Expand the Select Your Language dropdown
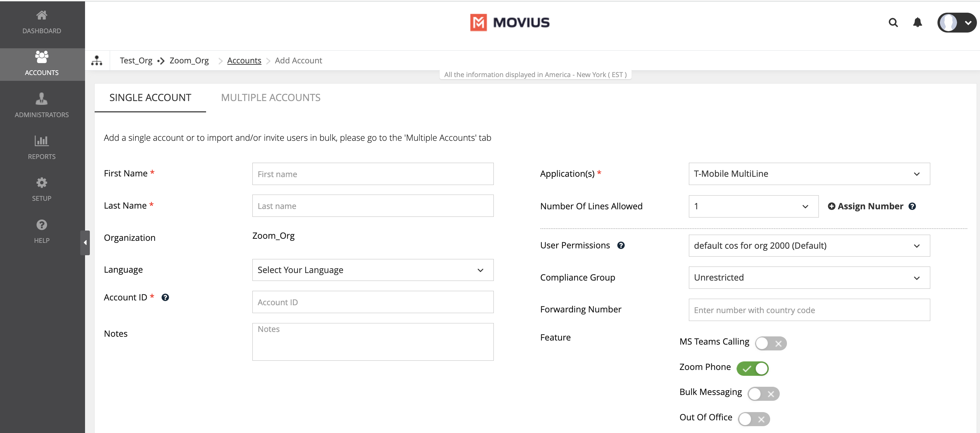The image size is (980, 433). coord(372,270)
